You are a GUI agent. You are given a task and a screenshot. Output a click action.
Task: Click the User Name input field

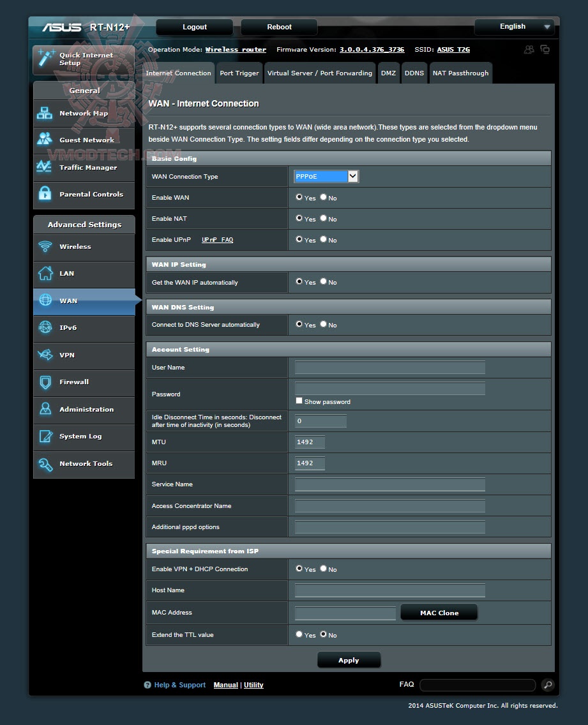[390, 368]
